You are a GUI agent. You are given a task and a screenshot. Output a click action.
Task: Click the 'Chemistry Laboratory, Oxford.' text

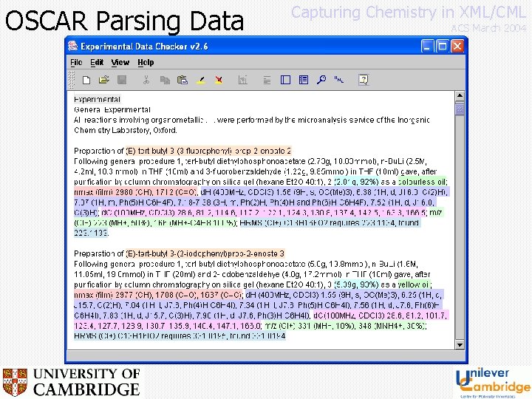click(x=125, y=130)
